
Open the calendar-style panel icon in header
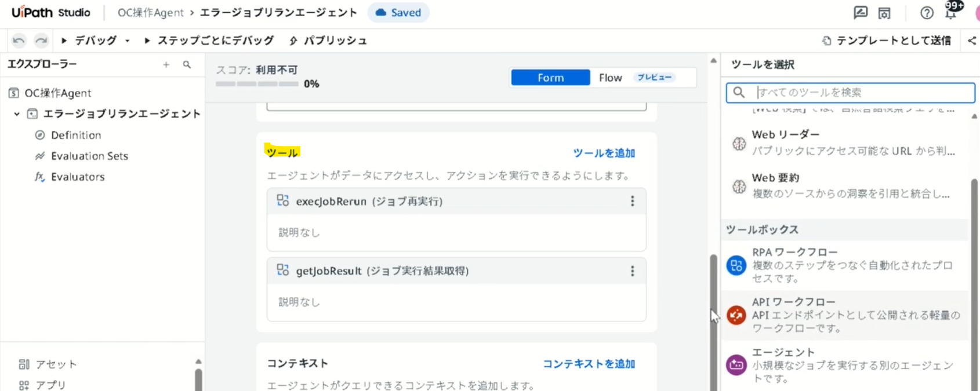click(x=884, y=13)
